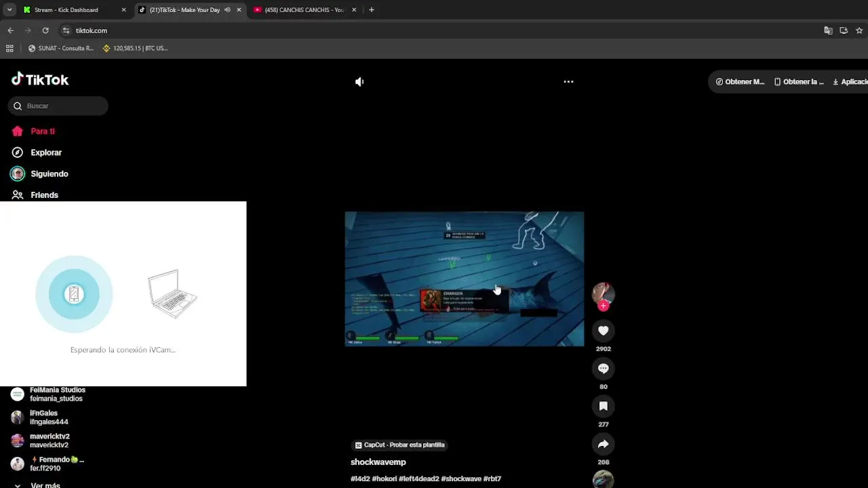Click the iVCam laptop illustration
Screen dimensions: 868x488
tap(172, 293)
